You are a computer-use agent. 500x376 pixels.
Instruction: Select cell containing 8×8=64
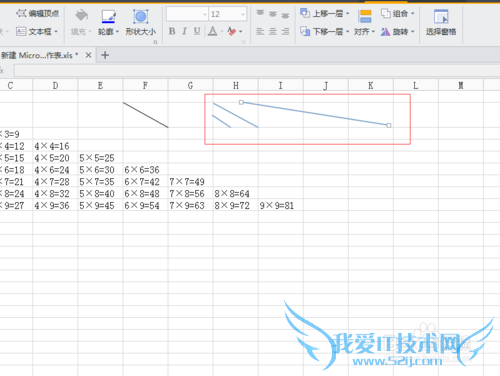(x=236, y=193)
